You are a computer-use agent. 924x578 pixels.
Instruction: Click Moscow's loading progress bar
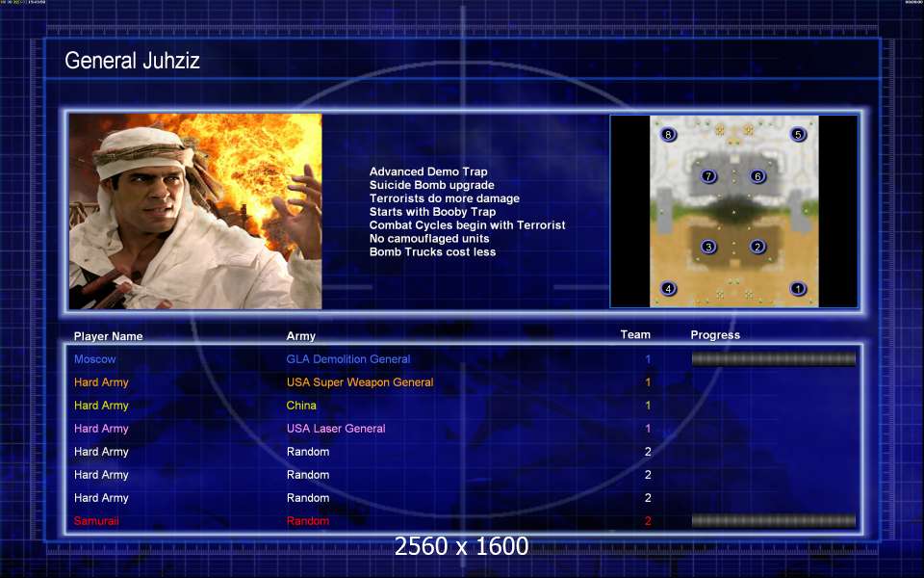(x=773, y=359)
